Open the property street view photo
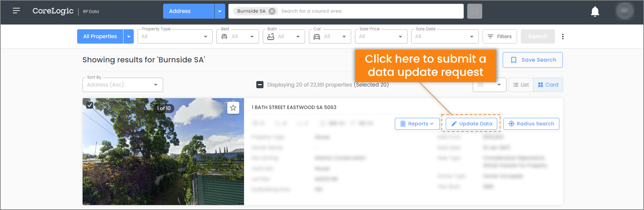644x210 pixels. 163,156
